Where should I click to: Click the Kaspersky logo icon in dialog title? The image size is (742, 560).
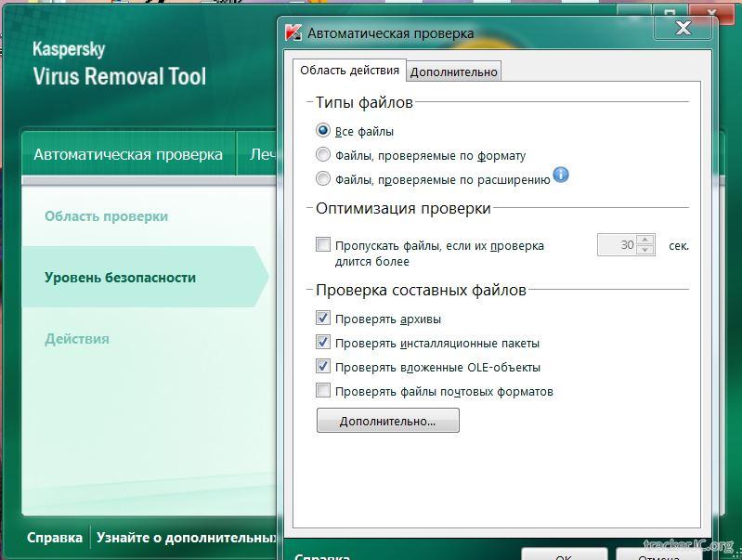[x=293, y=33]
